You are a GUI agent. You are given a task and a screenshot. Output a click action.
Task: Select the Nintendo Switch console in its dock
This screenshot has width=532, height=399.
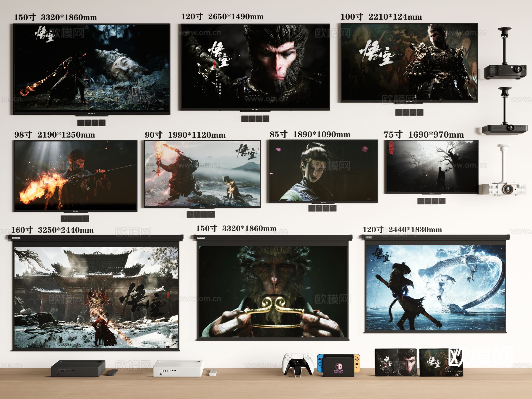coord(338,366)
